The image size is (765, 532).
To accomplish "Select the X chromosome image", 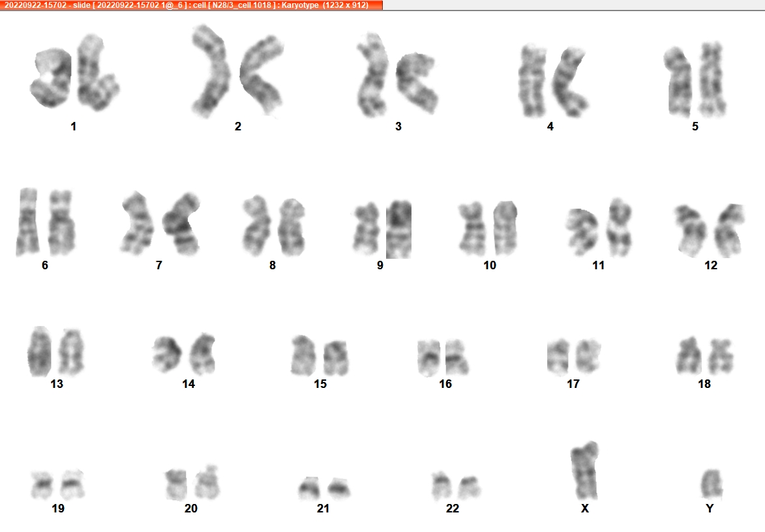I will click(x=584, y=470).
